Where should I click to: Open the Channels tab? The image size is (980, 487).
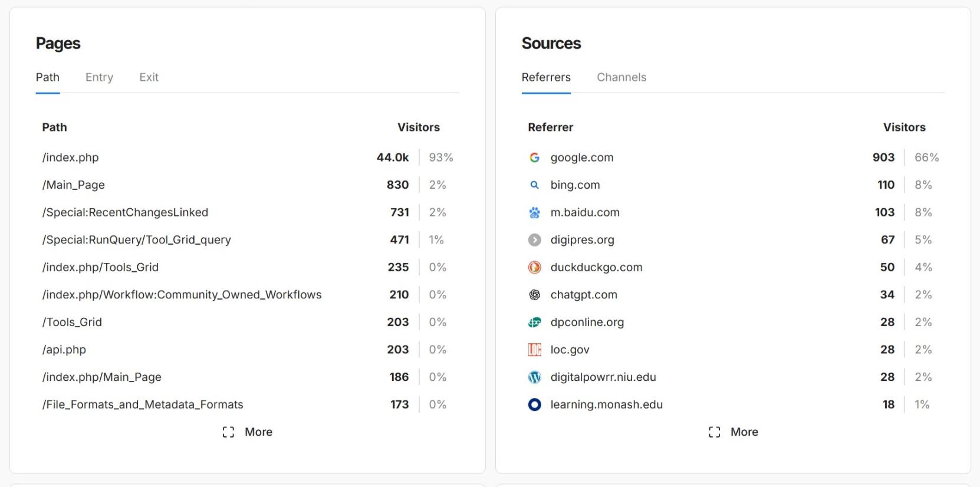click(621, 77)
